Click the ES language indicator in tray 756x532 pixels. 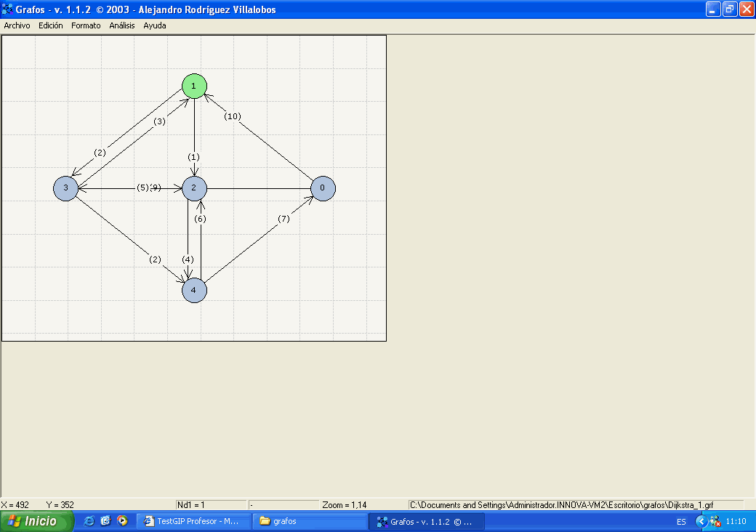[x=681, y=522]
